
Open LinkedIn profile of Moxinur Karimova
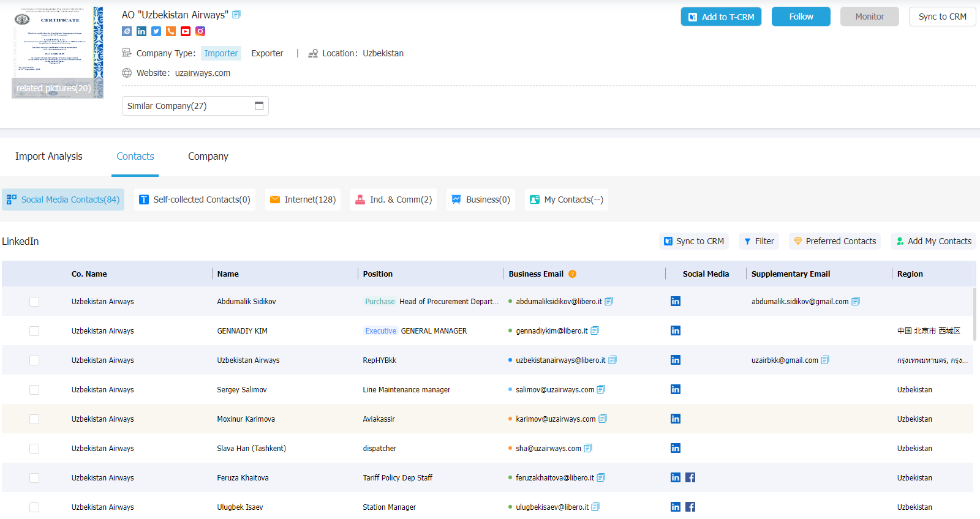click(x=676, y=419)
